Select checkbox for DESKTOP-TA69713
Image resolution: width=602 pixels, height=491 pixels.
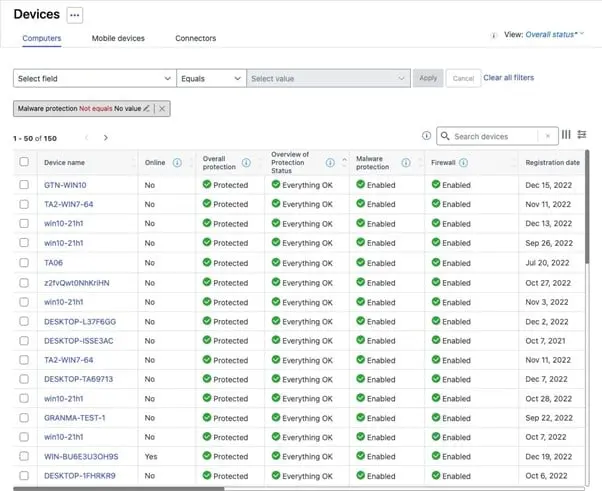click(24, 379)
